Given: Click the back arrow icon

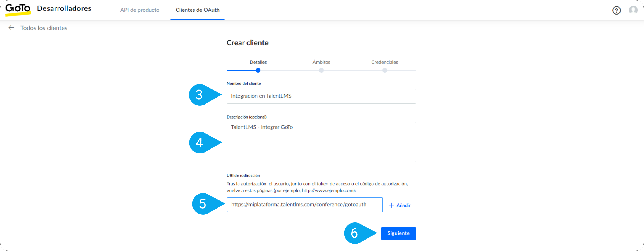Looking at the screenshot, I should coord(11,28).
